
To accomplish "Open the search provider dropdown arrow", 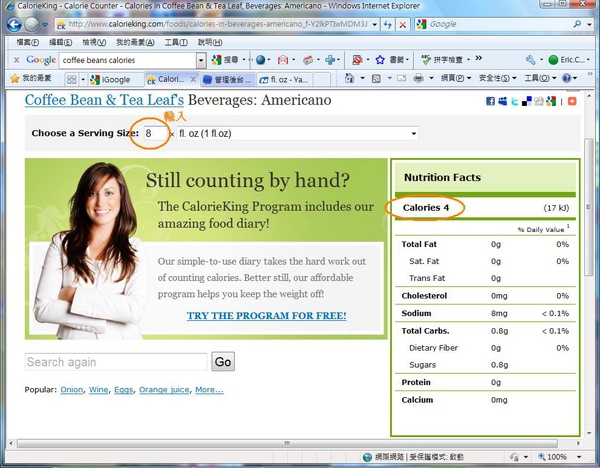I will point(589,24).
